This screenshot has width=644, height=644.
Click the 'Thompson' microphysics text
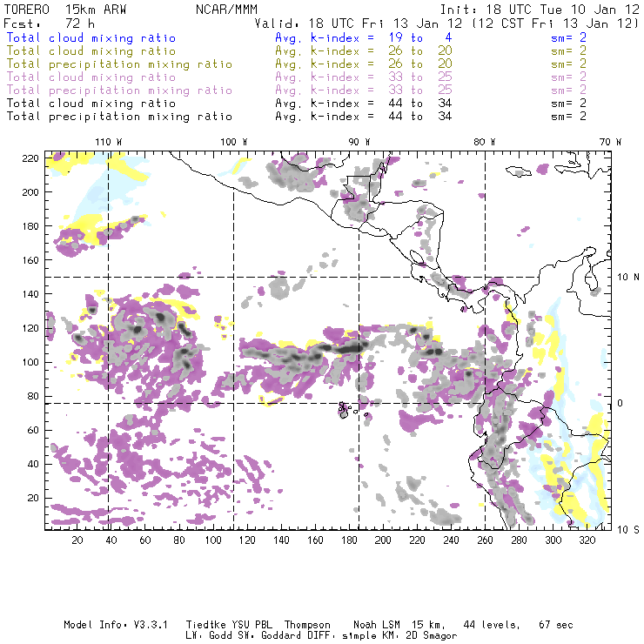(x=307, y=625)
